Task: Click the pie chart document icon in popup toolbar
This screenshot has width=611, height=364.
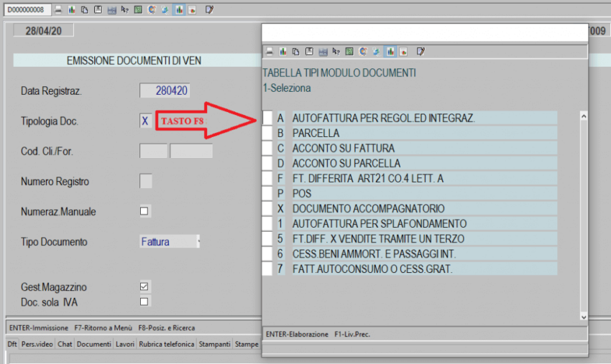Action: 403,52
